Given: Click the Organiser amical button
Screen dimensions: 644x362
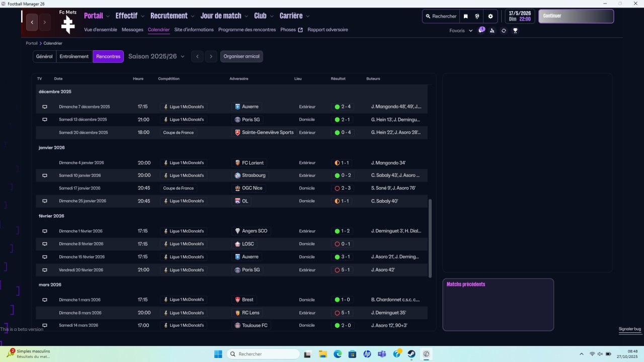Looking at the screenshot, I should [242, 56].
